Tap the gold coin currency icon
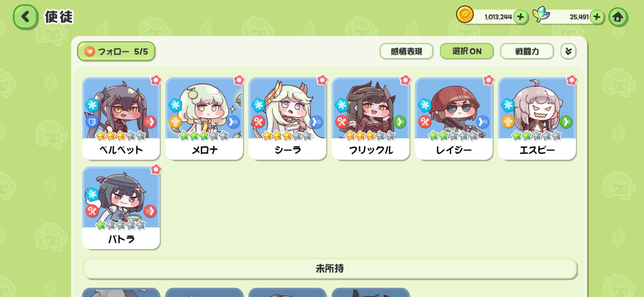Image resolution: width=644 pixels, height=297 pixels. pyautogui.click(x=465, y=15)
